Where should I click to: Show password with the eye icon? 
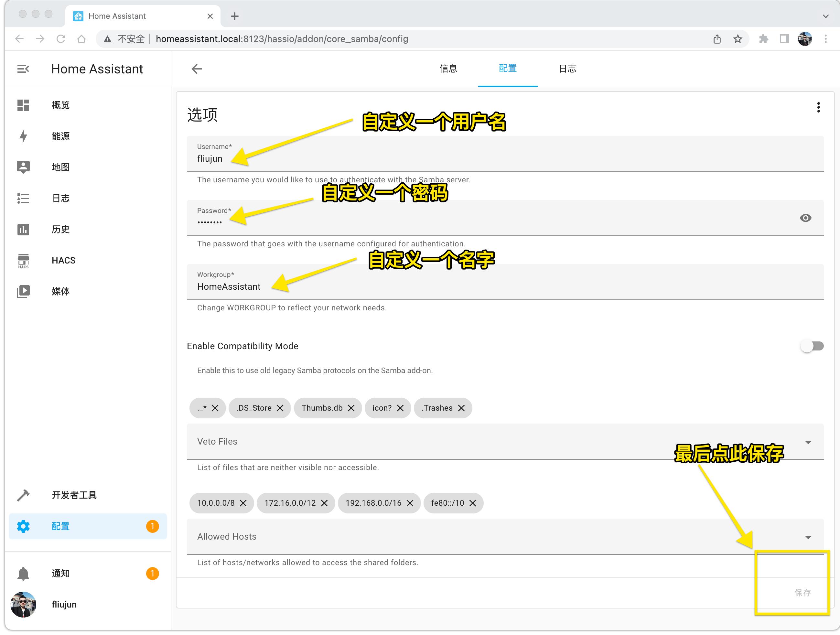coord(805,218)
